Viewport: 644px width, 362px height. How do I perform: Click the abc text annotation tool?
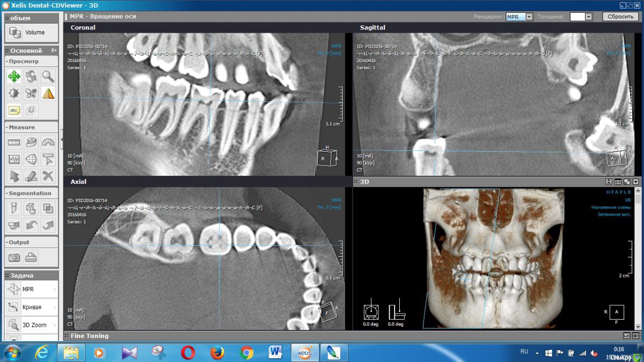[x=14, y=110]
